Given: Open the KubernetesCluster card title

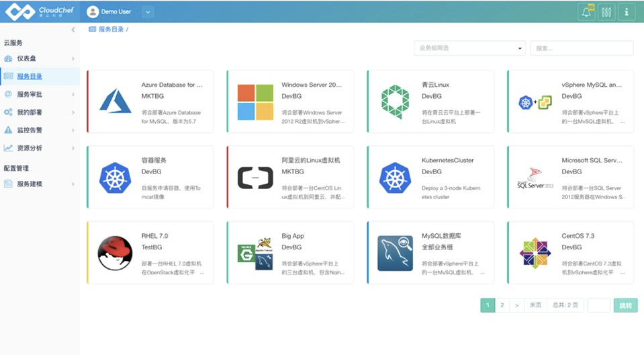Looking at the screenshot, I should coord(448,160).
